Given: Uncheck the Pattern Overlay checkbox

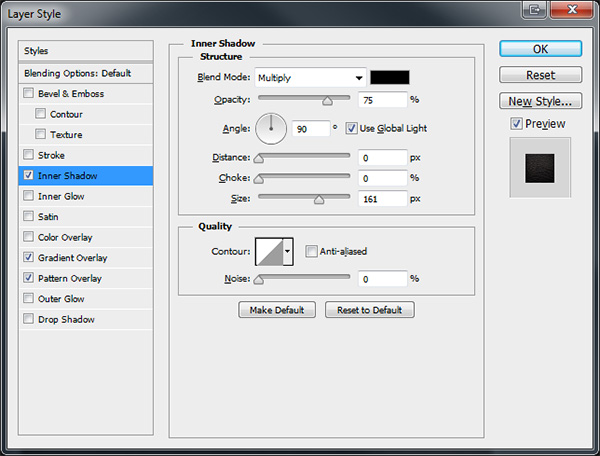Looking at the screenshot, I should 28,278.
